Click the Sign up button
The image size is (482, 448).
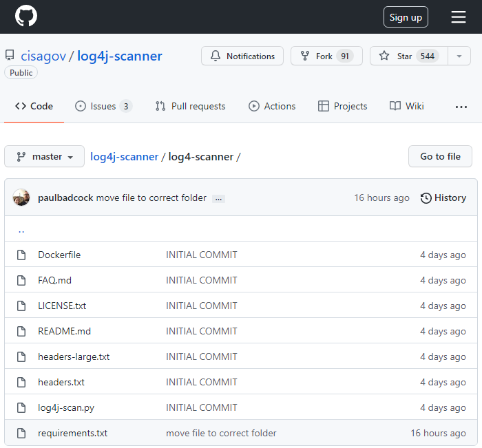click(x=406, y=17)
